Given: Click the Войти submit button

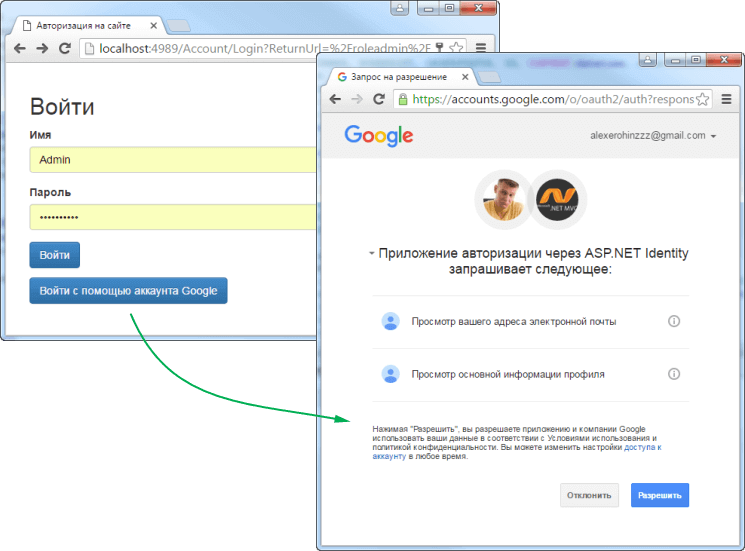Looking at the screenshot, I should 55,255.
